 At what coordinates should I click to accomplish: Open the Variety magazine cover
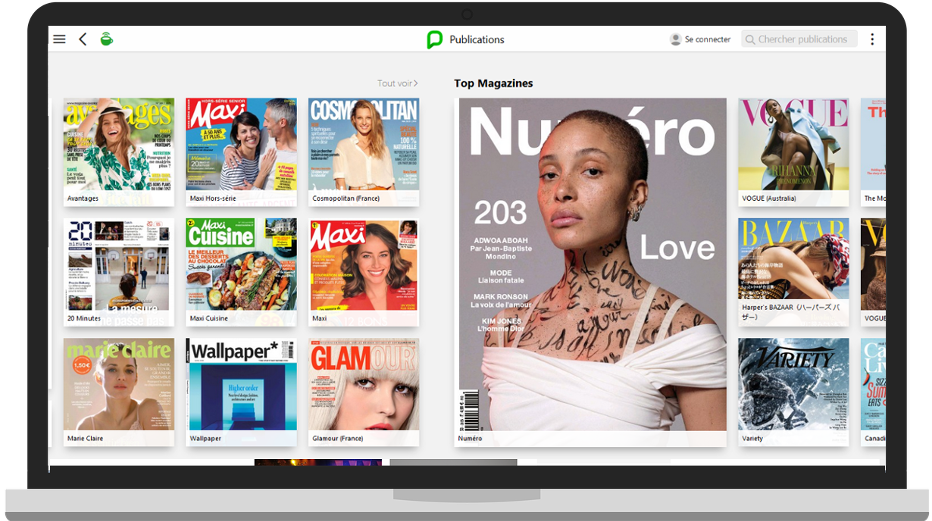(793, 384)
